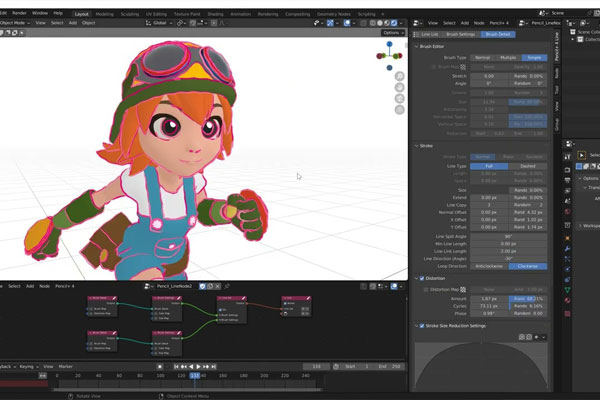Viewport: 600px width, 400px height.
Task: Click the Select Box tool icon
Action: [x=582, y=155]
